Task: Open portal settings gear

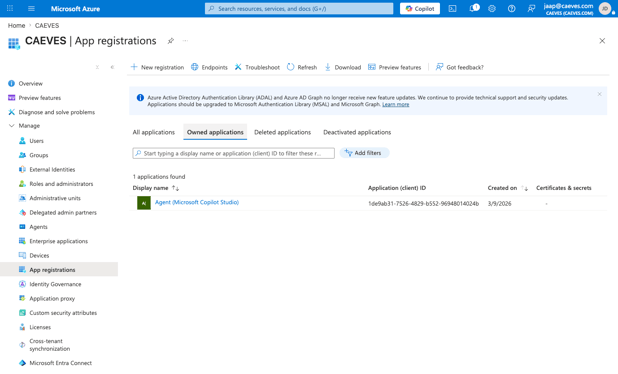Action: click(492, 8)
